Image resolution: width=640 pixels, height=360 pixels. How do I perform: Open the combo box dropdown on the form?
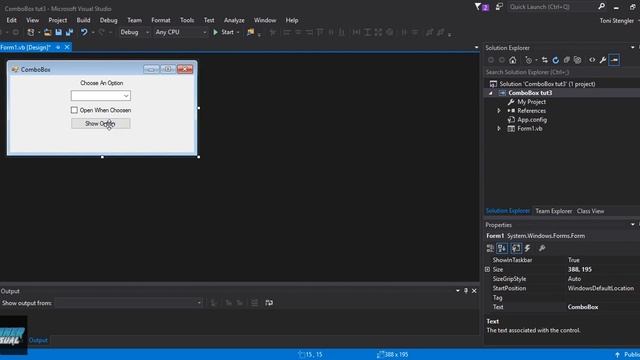click(126, 96)
